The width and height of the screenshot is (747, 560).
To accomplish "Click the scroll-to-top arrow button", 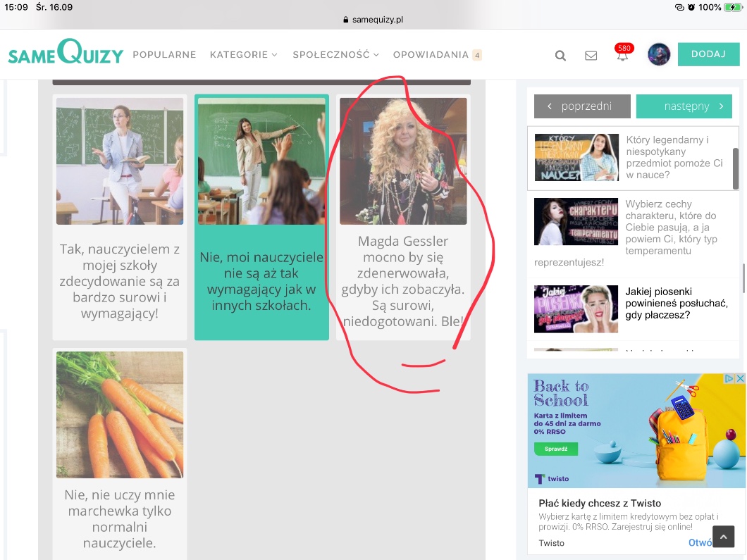I will click(723, 536).
